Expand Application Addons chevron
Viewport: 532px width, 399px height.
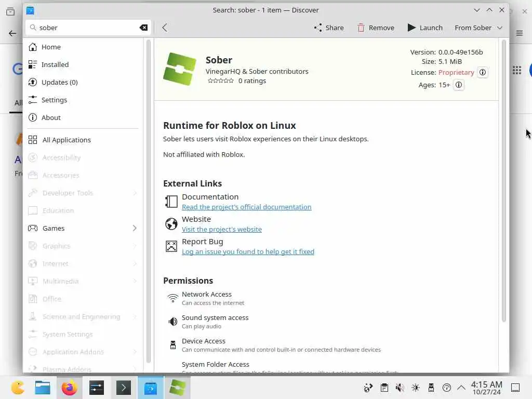tap(135, 352)
